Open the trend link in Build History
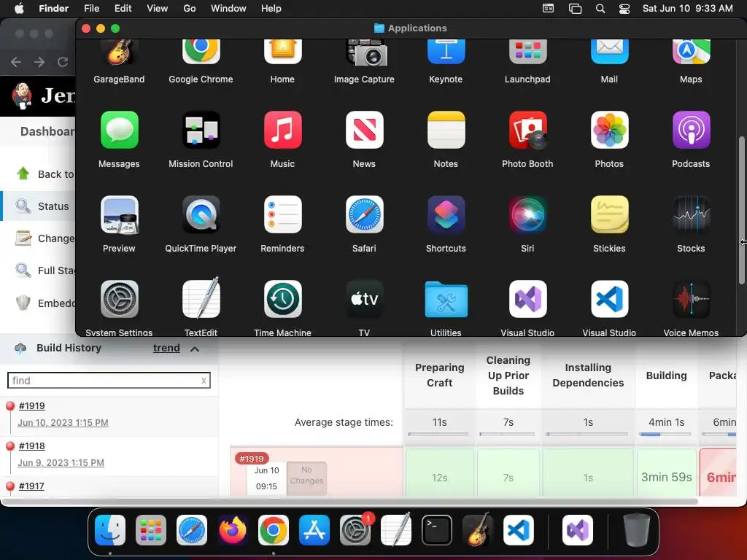This screenshot has height=560, width=747. [166, 348]
